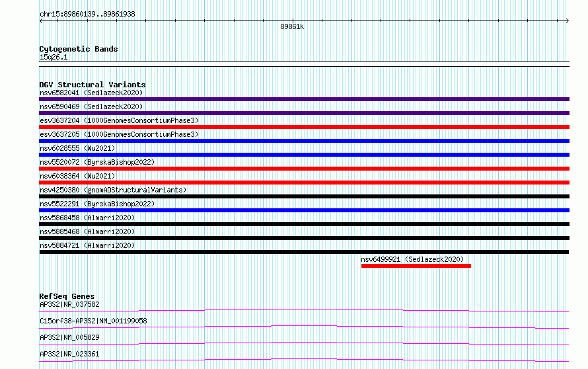The height and width of the screenshot is (369, 588).
Task: Click the short red nsv6499921 variant bar
Action: pos(416,266)
